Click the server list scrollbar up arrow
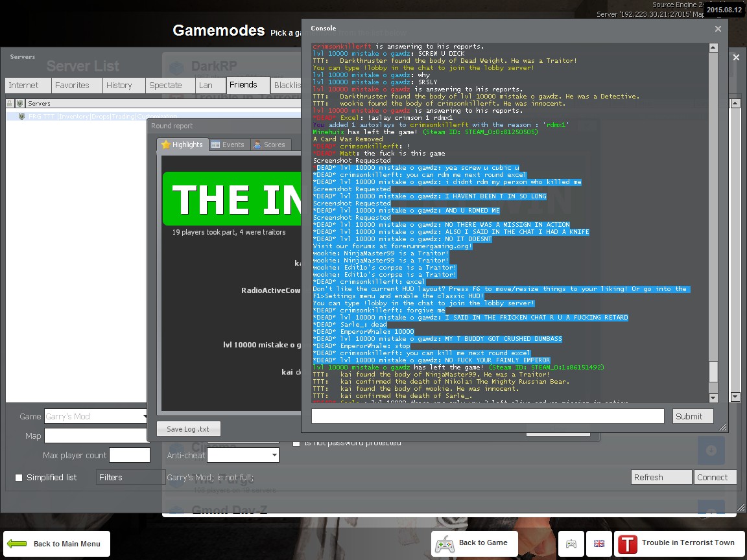747x560 pixels. pyautogui.click(x=735, y=103)
